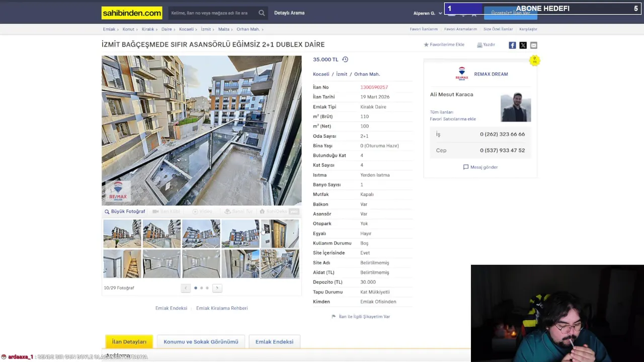644x362 pixels.
Task: Go to previous thumbnail page arrow
Action: [x=186, y=288]
